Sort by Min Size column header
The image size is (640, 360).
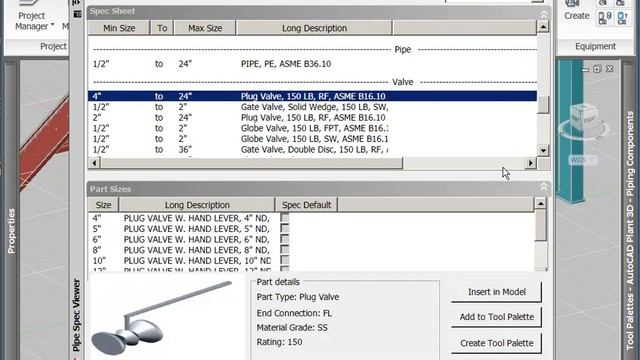pyautogui.click(x=119, y=28)
